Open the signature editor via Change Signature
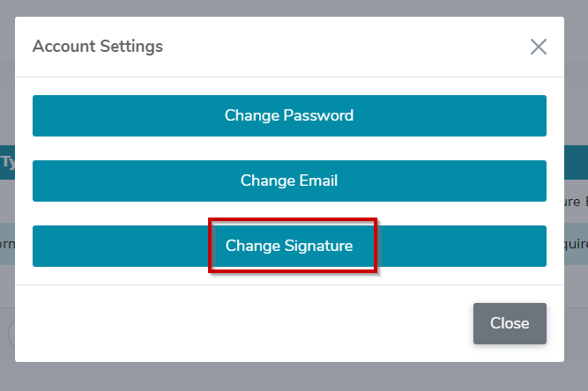588x391 pixels. click(289, 246)
